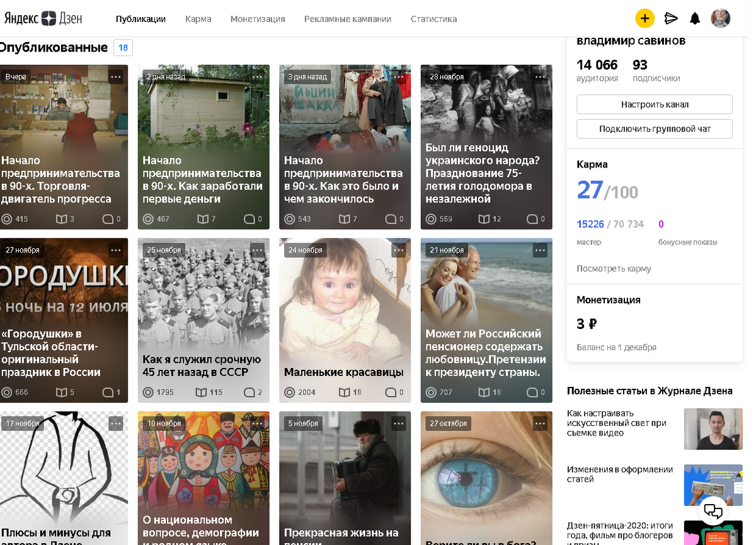Viewport: 756px width, 545px height.
Task: Open the О национальном вопросе card
Action: pyautogui.click(x=203, y=478)
